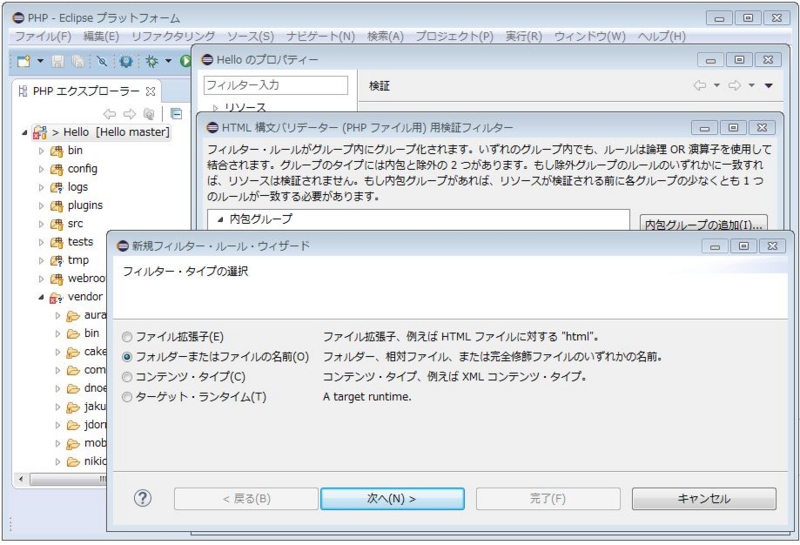Viewport: 800px width, 545px height.
Task: Open the 編集(E) menu
Action: click(101, 36)
